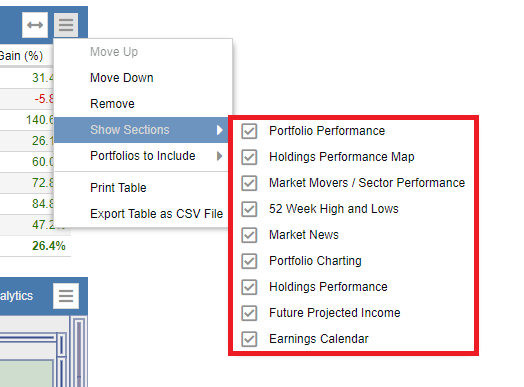Disable Market Movers / Sector Performance section
524x387 pixels.
coord(249,183)
